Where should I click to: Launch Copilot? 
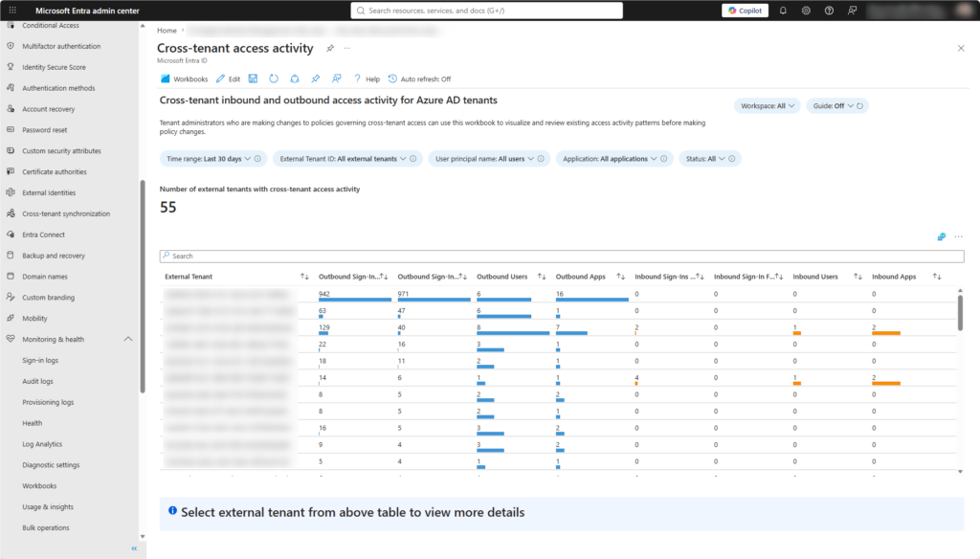click(x=745, y=11)
